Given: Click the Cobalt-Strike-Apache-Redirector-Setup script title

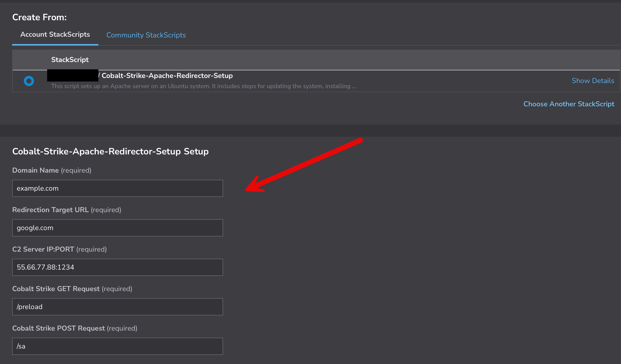Looking at the screenshot, I should click(x=167, y=75).
